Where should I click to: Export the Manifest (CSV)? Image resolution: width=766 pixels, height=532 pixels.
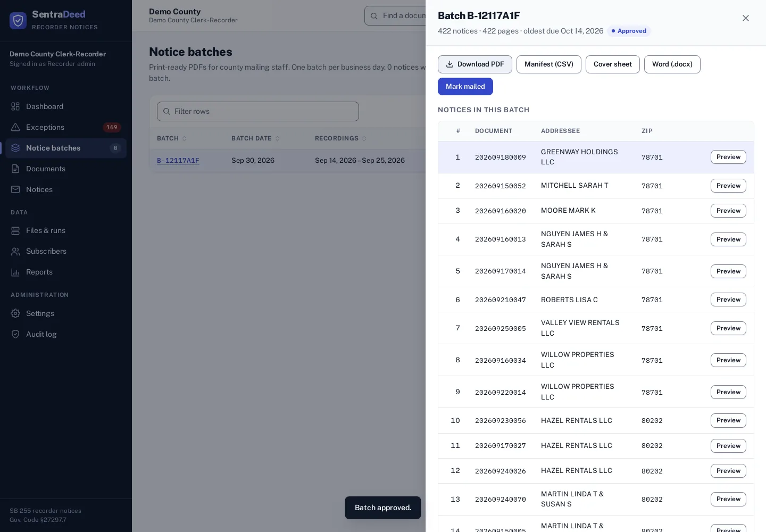pos(549,64)
